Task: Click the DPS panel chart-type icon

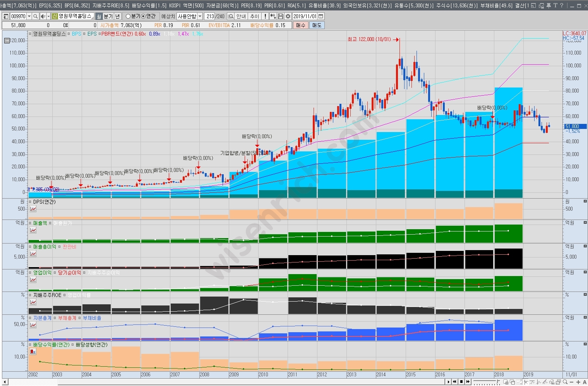Action: pos(33,209)
